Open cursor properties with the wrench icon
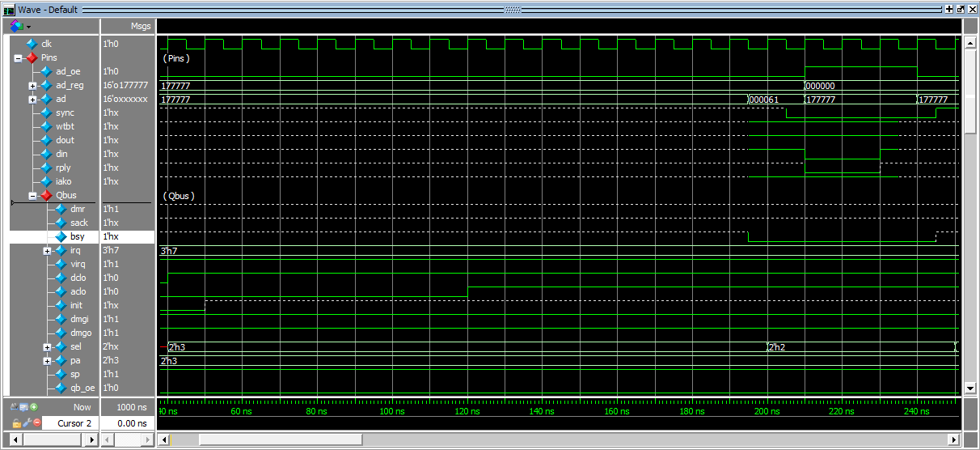Viewport: 980px width, 450px height. tap(27, 423)
